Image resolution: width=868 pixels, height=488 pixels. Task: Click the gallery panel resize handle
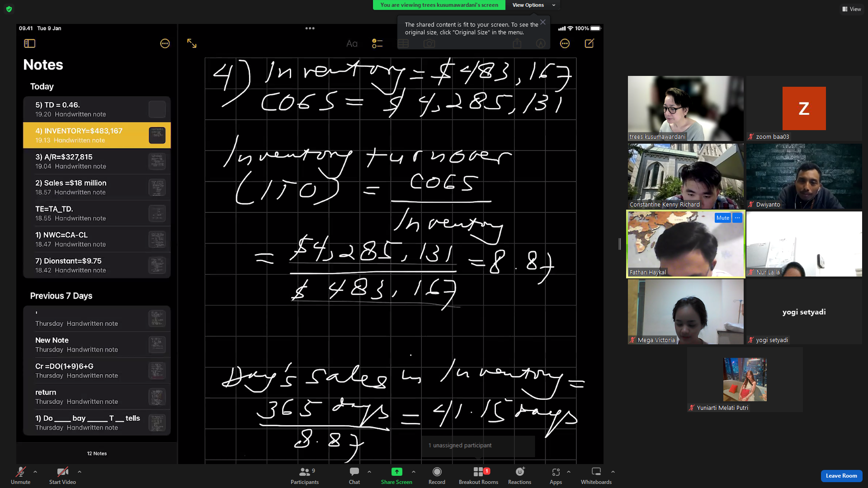tap(620, 244)
